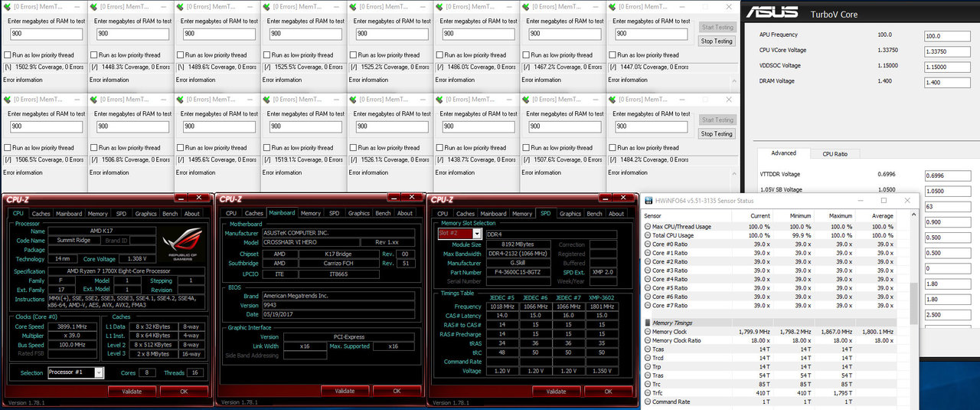
Task: Click the Core #3 Ratio sensor icon
Action: (647, 271)
